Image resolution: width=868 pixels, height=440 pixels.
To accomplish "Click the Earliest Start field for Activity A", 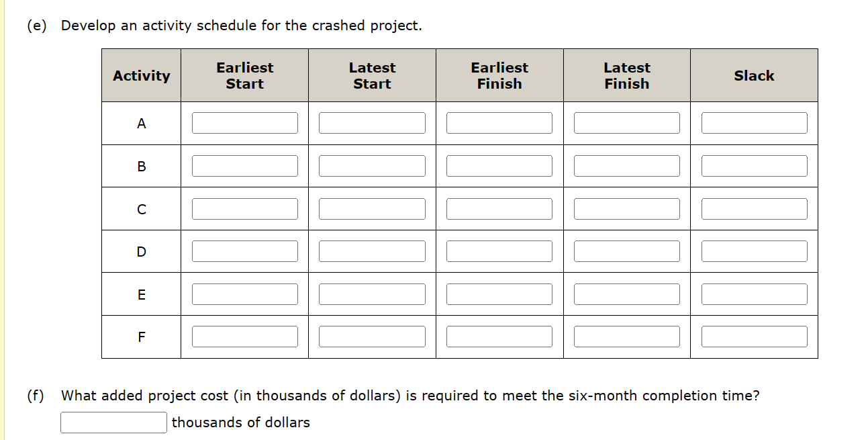I will [244, 122].
